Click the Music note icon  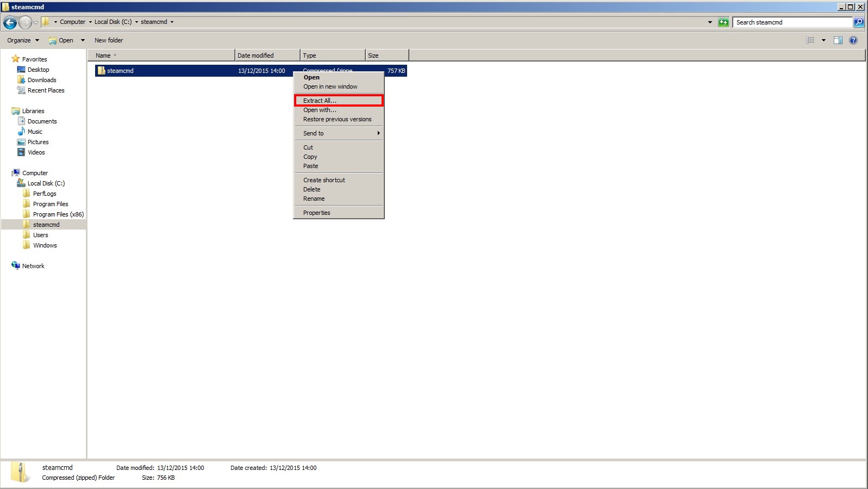(x=21, y=132)
